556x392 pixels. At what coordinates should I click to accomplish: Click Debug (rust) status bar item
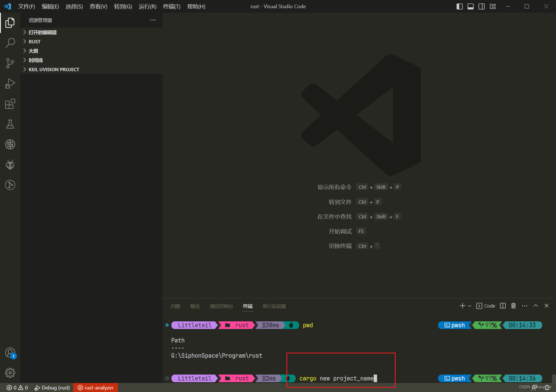[52, 388]
